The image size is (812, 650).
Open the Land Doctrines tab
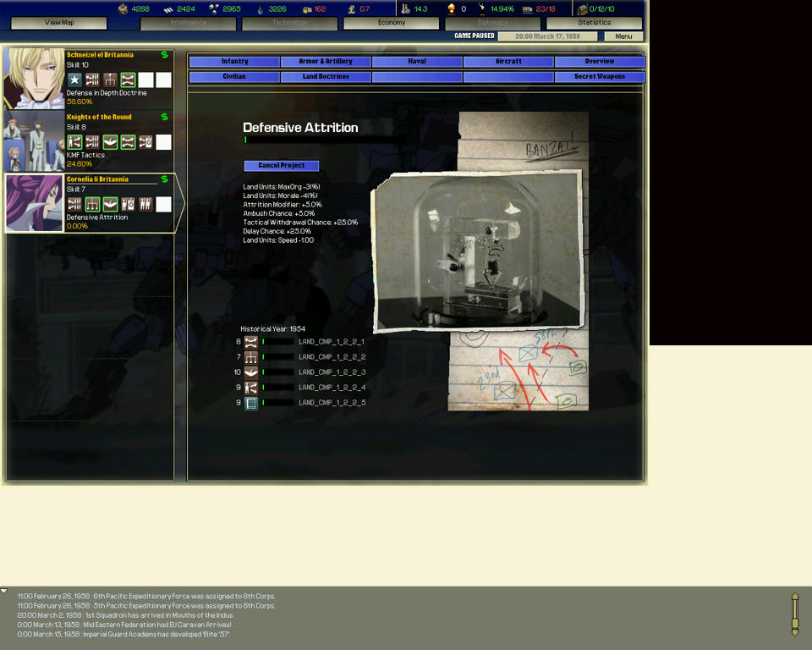[x=326, y=77]
